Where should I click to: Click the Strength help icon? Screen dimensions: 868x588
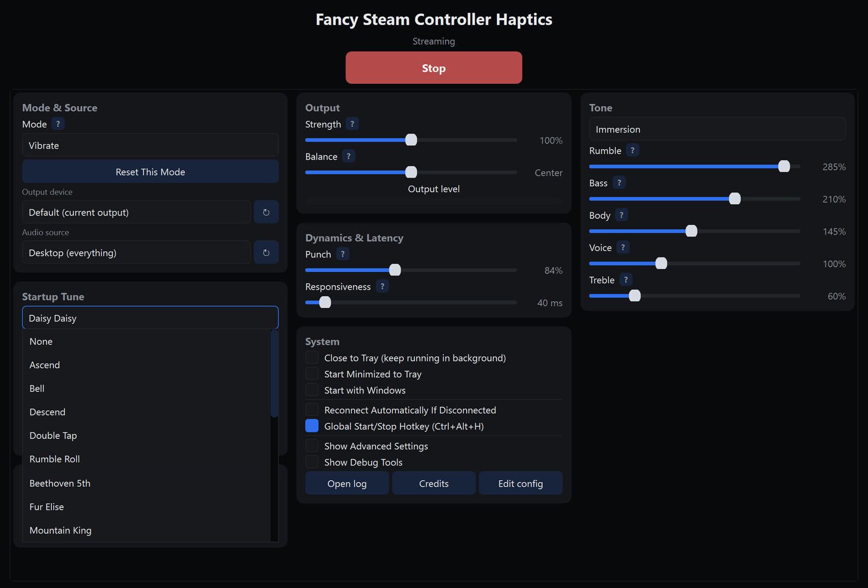(x=352, y=124)
